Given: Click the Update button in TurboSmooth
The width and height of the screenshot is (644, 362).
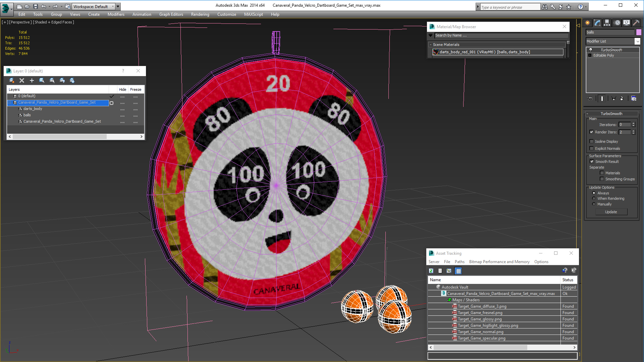Looking at the screenshot, I should [611, 212].
